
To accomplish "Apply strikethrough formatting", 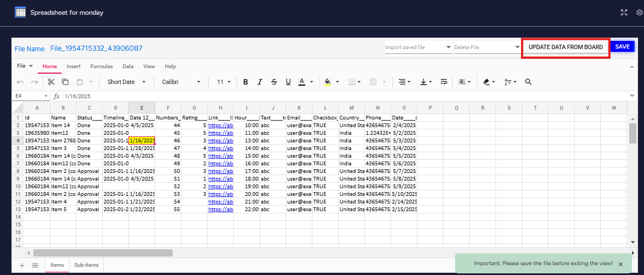I will click(x=274, y=82).
